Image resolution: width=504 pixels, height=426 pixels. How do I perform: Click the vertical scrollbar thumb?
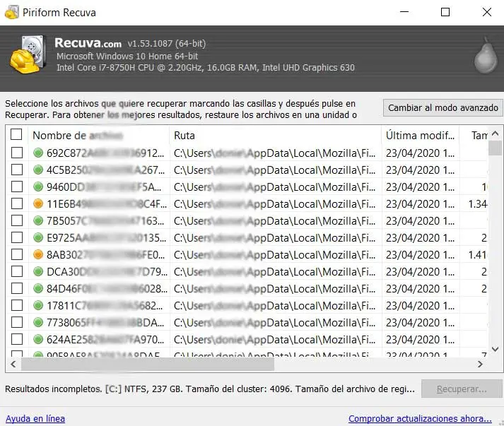(x=495, y=148)
